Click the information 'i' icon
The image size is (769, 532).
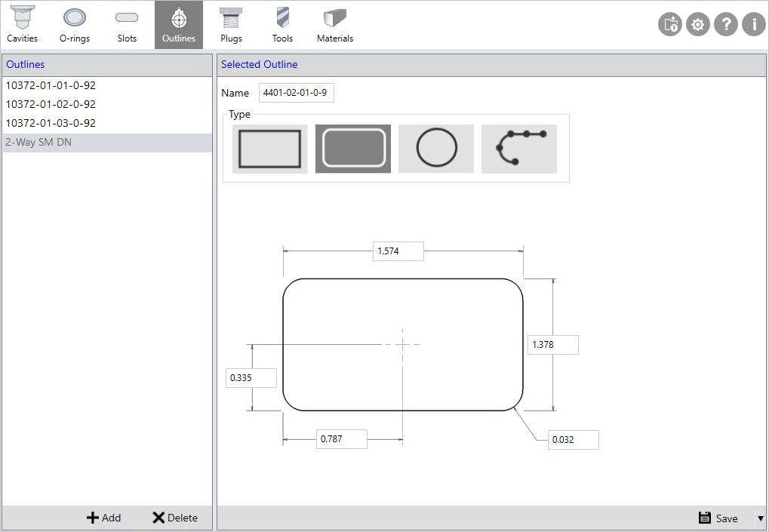(754, 24)
